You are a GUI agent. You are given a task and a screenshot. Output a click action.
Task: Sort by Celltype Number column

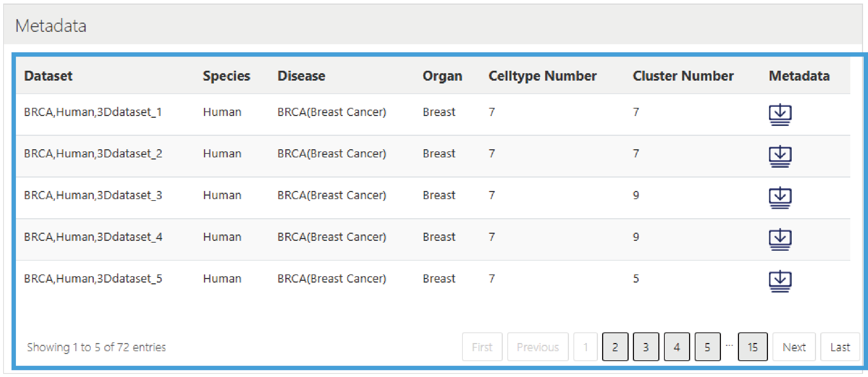[542, 76]
